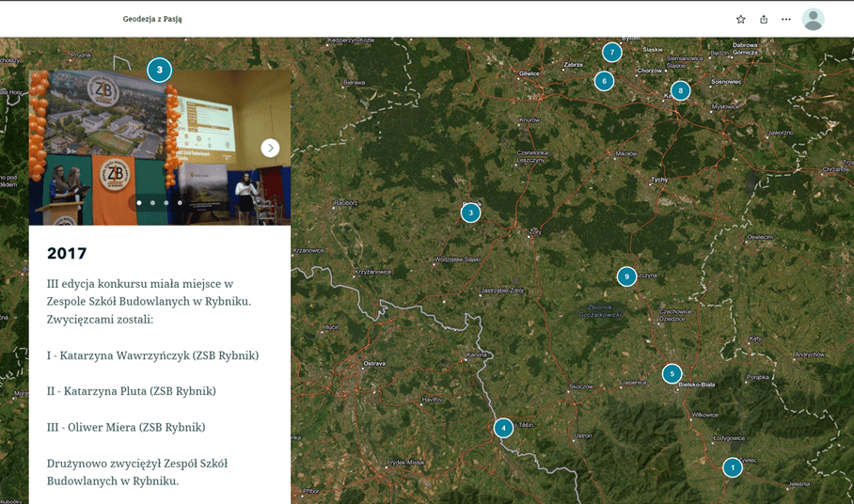Screen dimensions: 854x504
Task: Open the three-dot more options menu
Action: tap(786, 20)
